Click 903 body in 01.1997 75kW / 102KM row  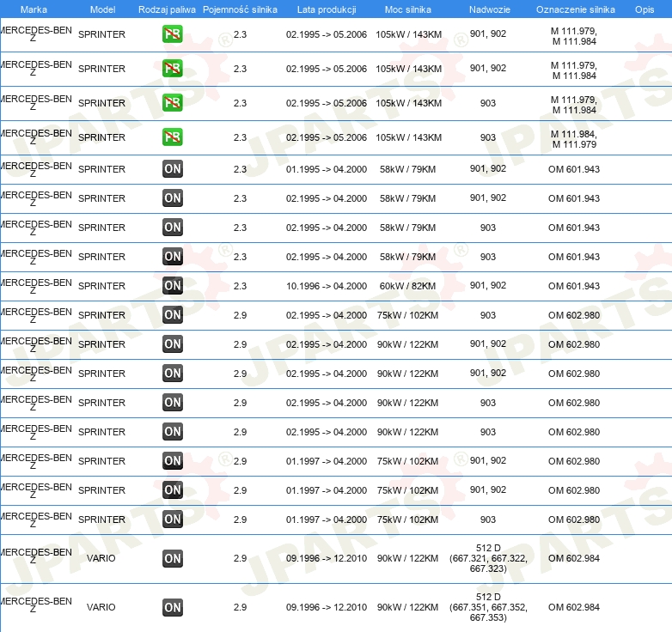tap(488, 520)
